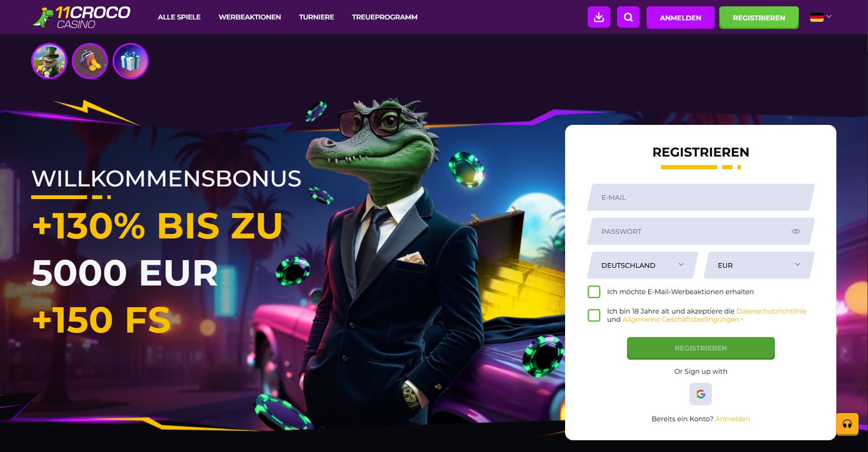
Task: Show password using the eye icon
Action: tap(796, 231)
